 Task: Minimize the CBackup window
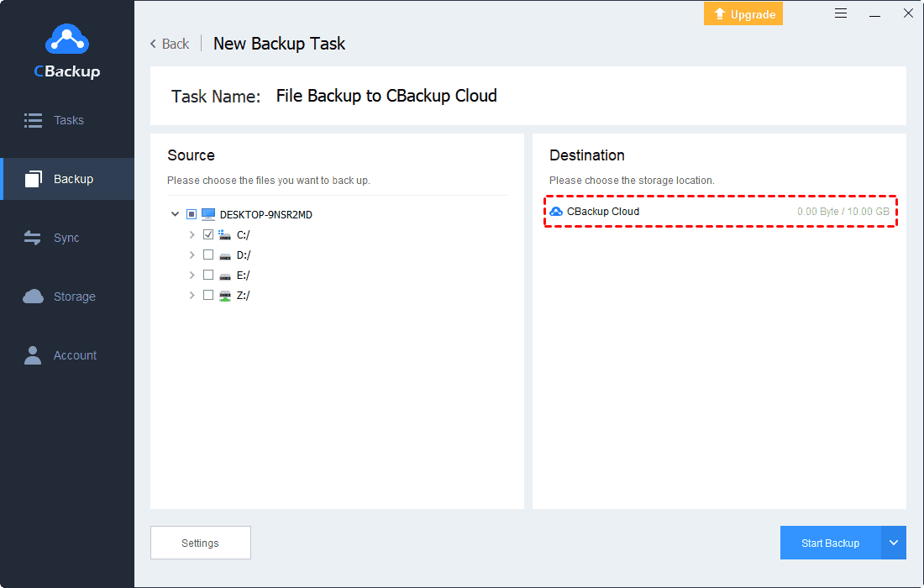pos(874,14)
